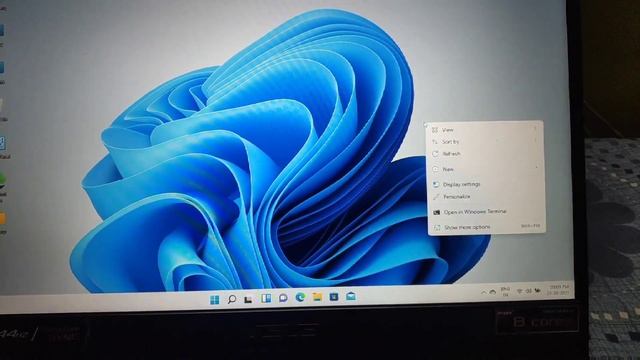Viewport: 640px width, 360px height.
Task: Click Show more options entry
Action: click(x=488, y=227)
